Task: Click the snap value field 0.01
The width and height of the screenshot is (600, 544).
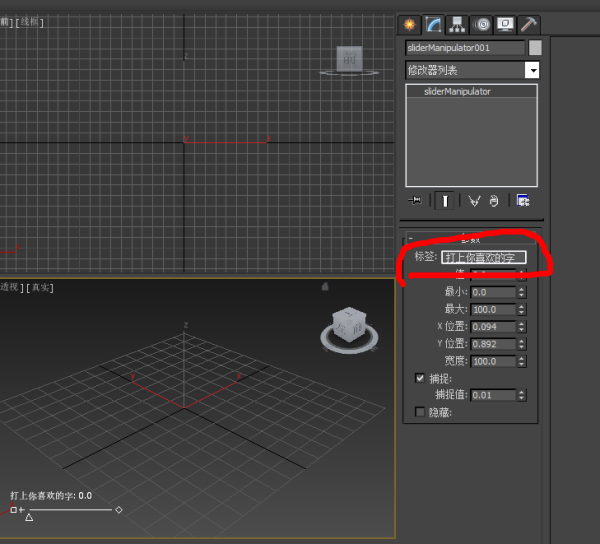Action: (x=493, y=395)
